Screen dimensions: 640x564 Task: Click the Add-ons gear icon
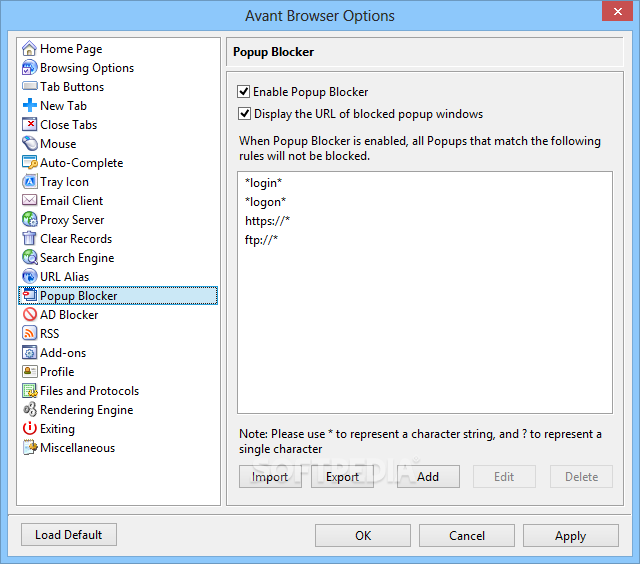29,352
